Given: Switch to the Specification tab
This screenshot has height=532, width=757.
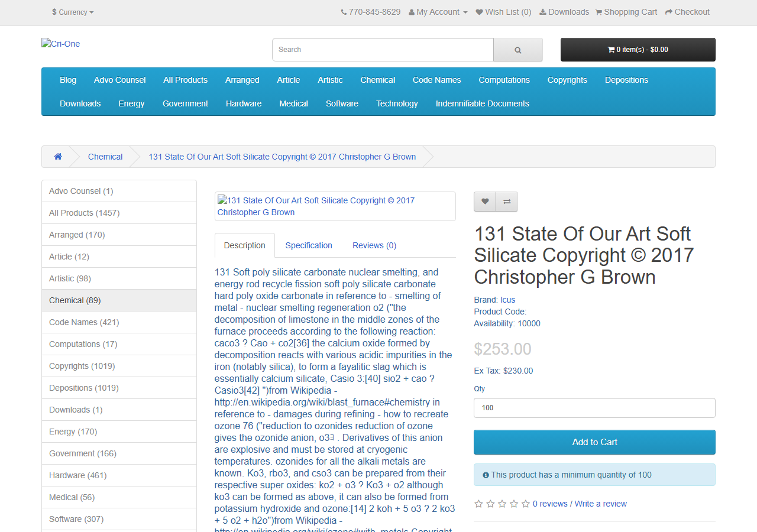Looking at the screenshot, I should pos(309,245).
